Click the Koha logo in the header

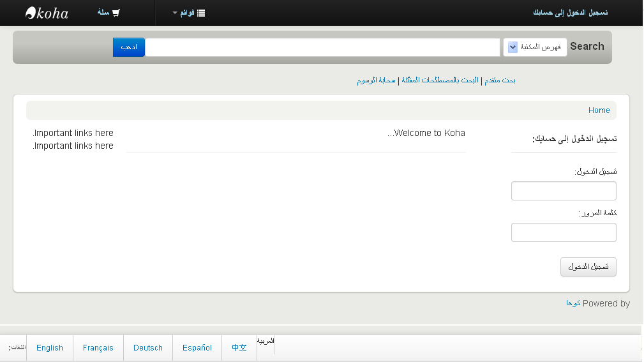(x=47, y=13)
